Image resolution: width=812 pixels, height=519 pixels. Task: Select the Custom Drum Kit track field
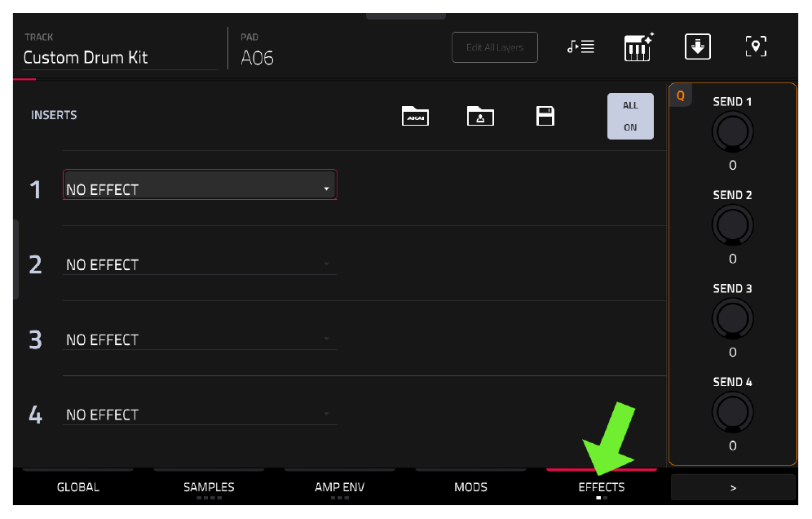click(x=120, y=58)
